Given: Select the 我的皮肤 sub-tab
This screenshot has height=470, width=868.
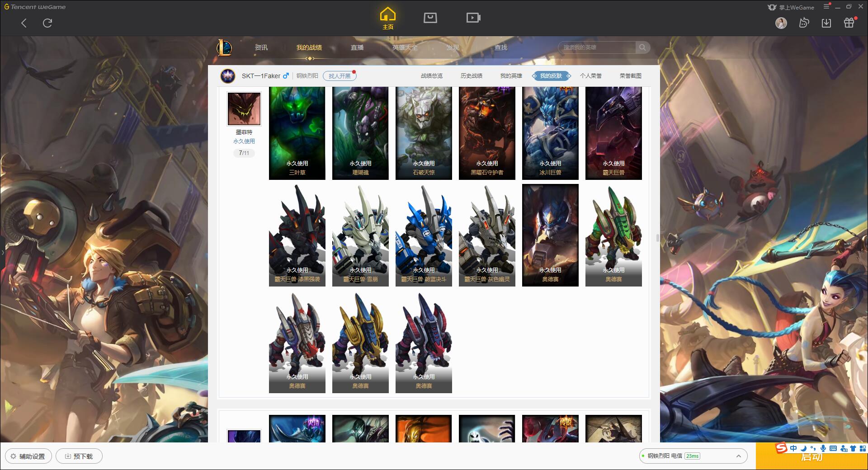Looking at the screenshot, I should click(x=551, y=76).
